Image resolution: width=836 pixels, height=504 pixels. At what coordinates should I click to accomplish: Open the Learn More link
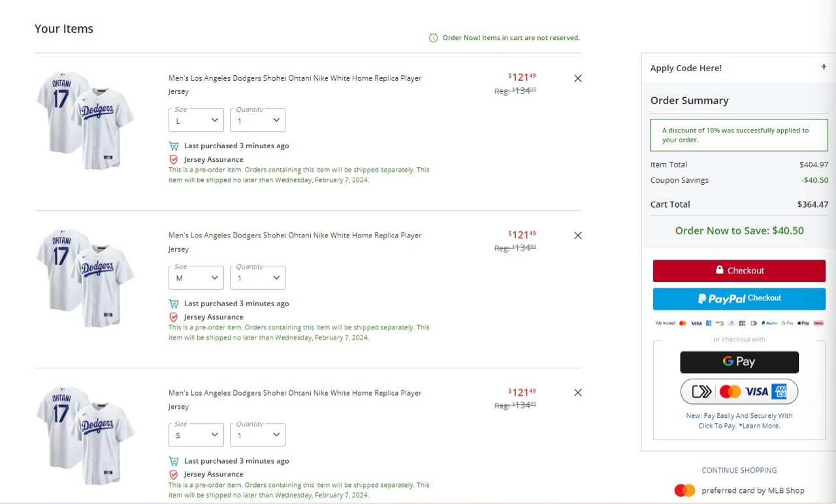760,426
